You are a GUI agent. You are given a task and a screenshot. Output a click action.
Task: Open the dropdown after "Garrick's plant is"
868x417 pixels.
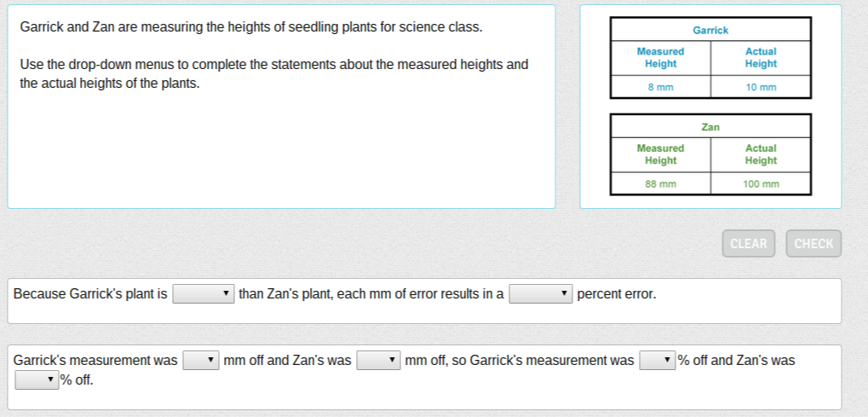[204, 294]
